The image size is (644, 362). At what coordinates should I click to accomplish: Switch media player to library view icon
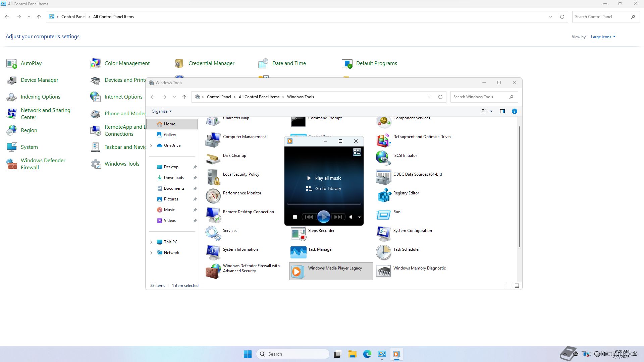coord(357,152)
